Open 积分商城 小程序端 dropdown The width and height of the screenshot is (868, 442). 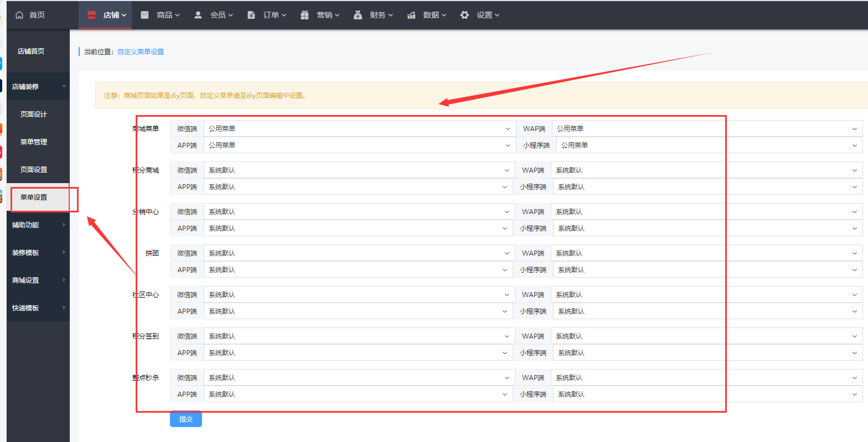pos(707,186)
